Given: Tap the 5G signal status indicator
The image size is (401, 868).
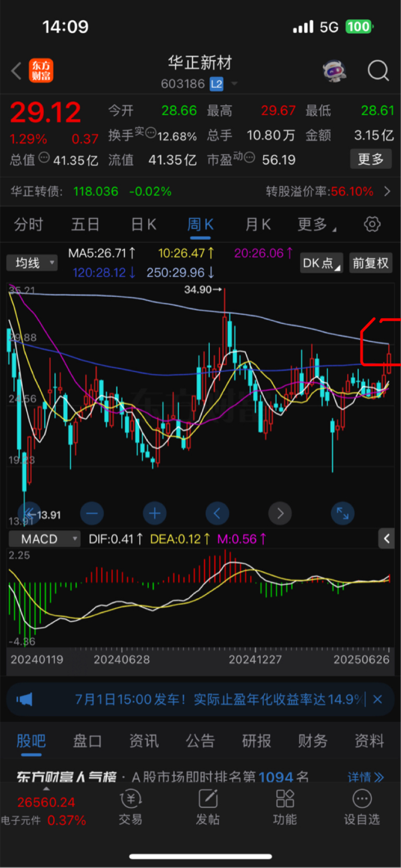Looking at the screenshot, I should (x=329, y=27).
